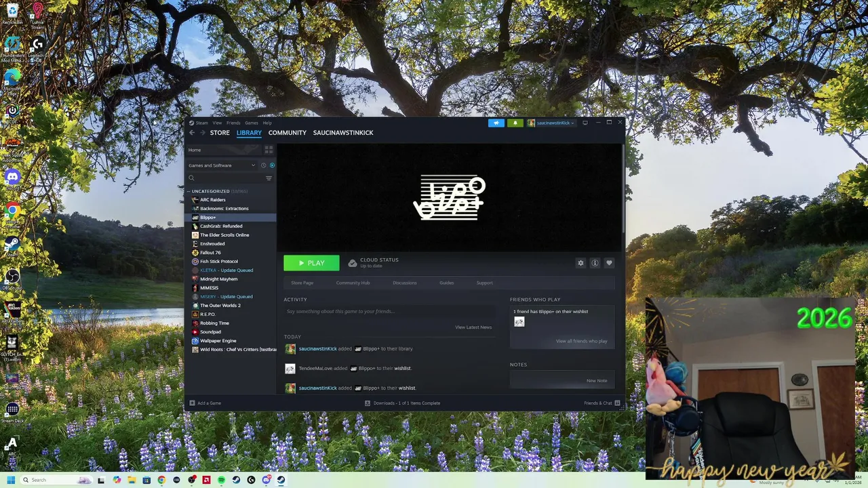Open the saucinawstinKick account dropdown
868x488 pixels.
pos(551,123)
